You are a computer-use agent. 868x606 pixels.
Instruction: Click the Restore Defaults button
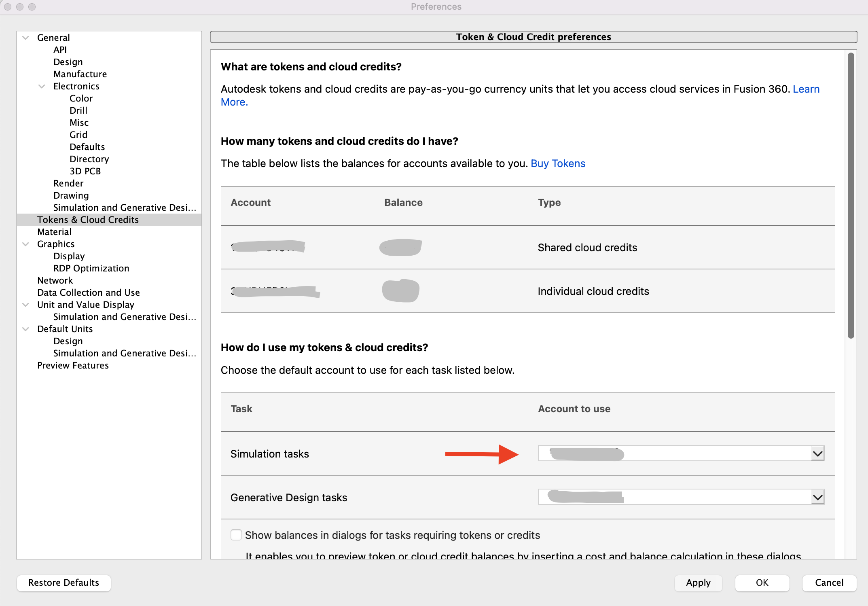[64, 583]
